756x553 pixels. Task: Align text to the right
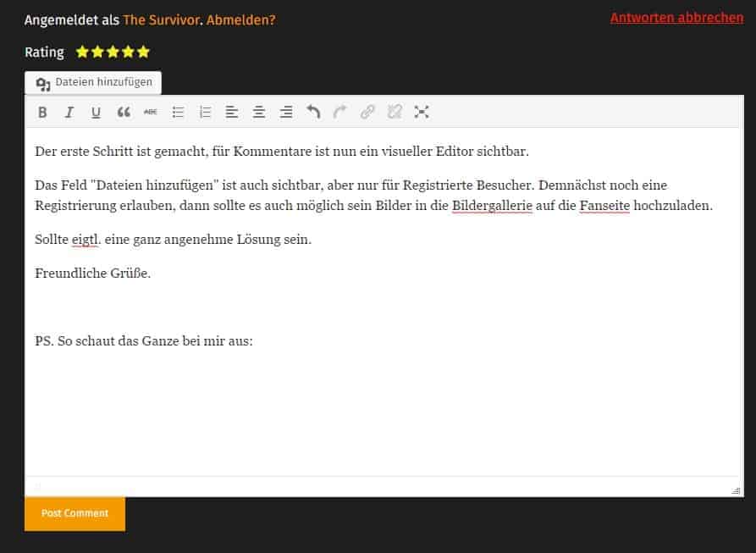[x=286, y=112]
